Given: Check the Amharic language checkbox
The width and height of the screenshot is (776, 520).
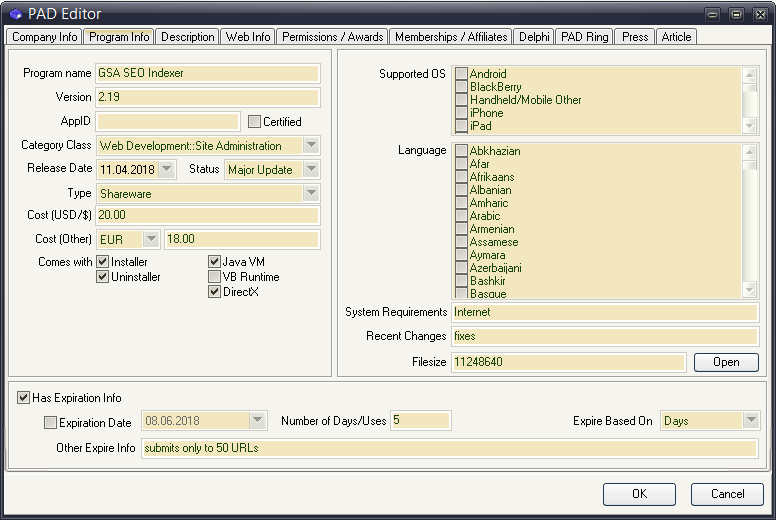Looking at the screenshot, I should tap(461, 202).
